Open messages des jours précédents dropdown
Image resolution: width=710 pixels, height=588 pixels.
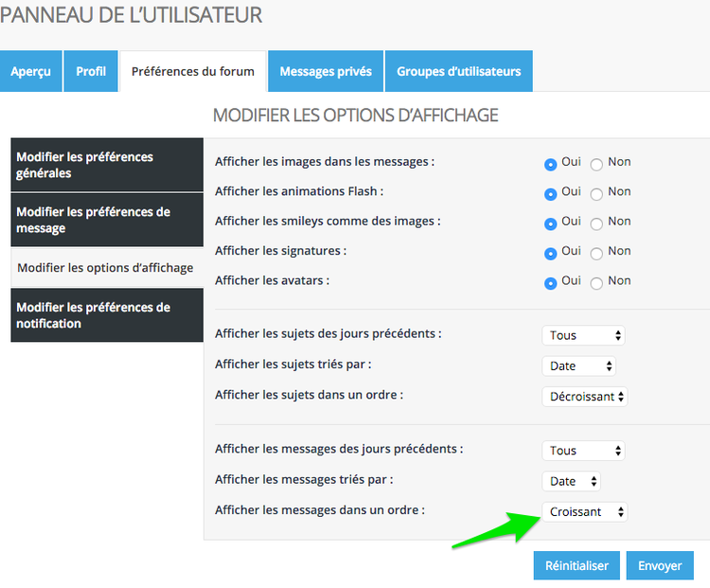(x=583, y=451)
